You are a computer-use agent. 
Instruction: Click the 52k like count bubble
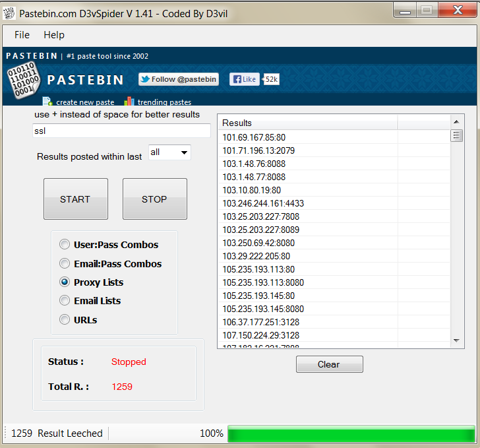pos(271,79)
